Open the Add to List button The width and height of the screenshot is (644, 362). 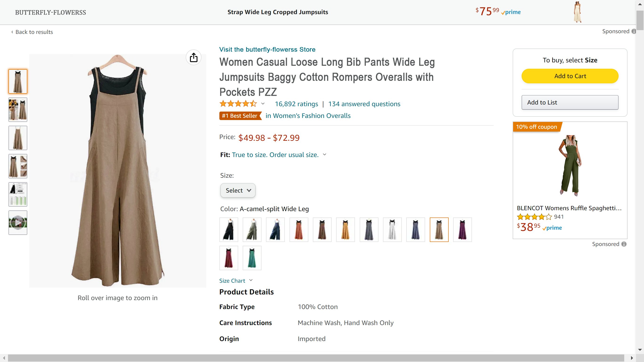(x=570, y=102)
